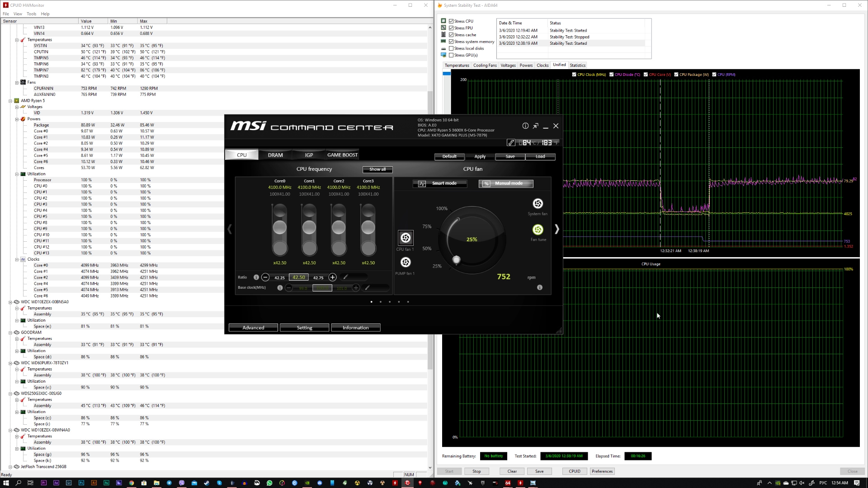868x488 pixels.
Task: Decrease CPU ratio with minus button
Action: click(x=265, y=277)
